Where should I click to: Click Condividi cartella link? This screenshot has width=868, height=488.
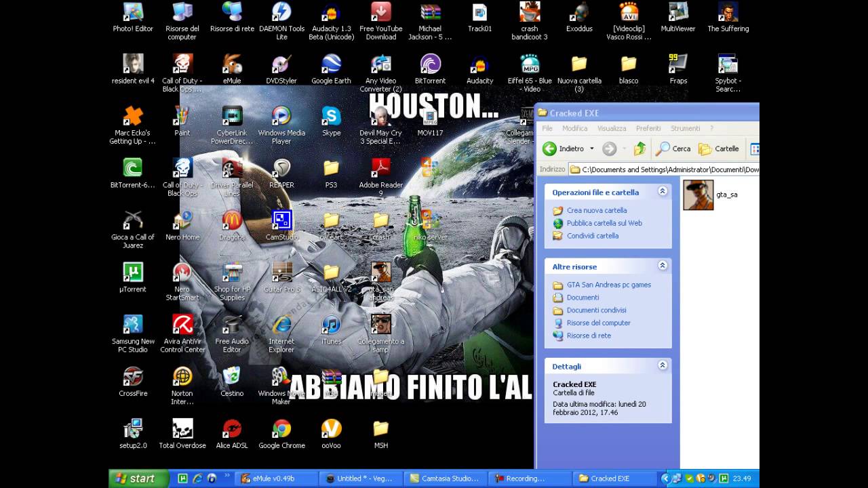tap(593, 236)
